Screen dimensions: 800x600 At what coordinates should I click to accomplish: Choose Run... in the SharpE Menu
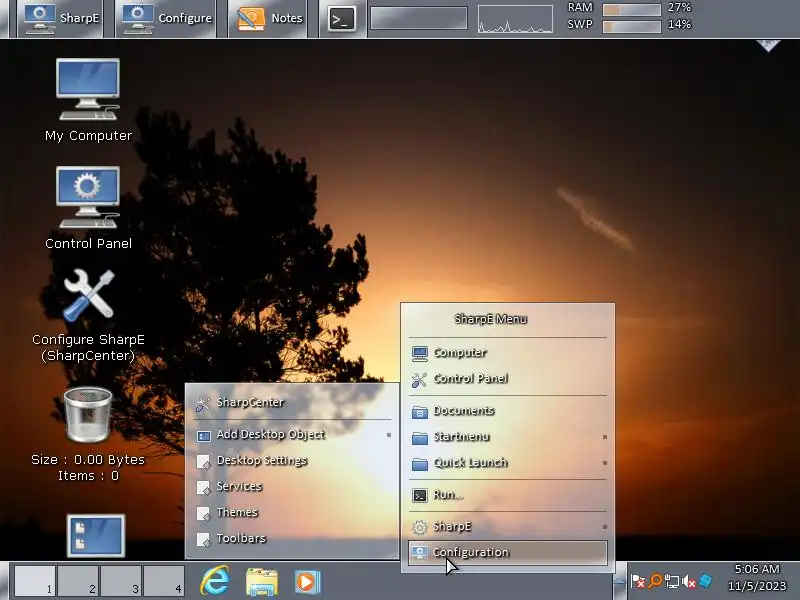508,495
